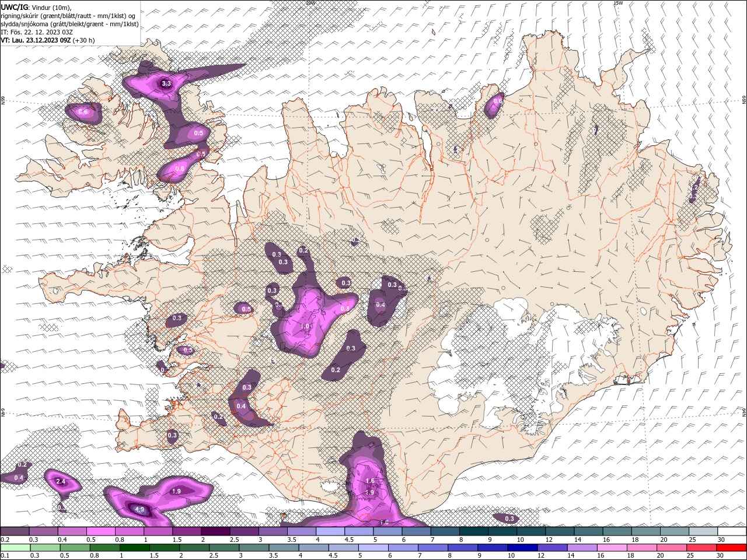Click lower legend pink swatch between 18 and 20
The width and height of the screenshot is (747, 560).
(x=641, y=548)
